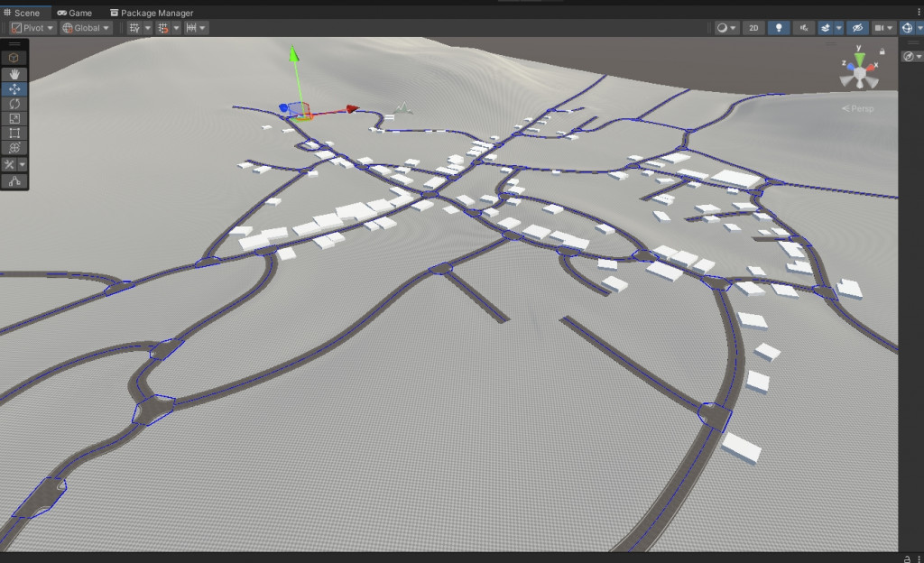The image size is (924, 563).
Task: Click the red X arrow of move gizmo
Action: [352, 108]
